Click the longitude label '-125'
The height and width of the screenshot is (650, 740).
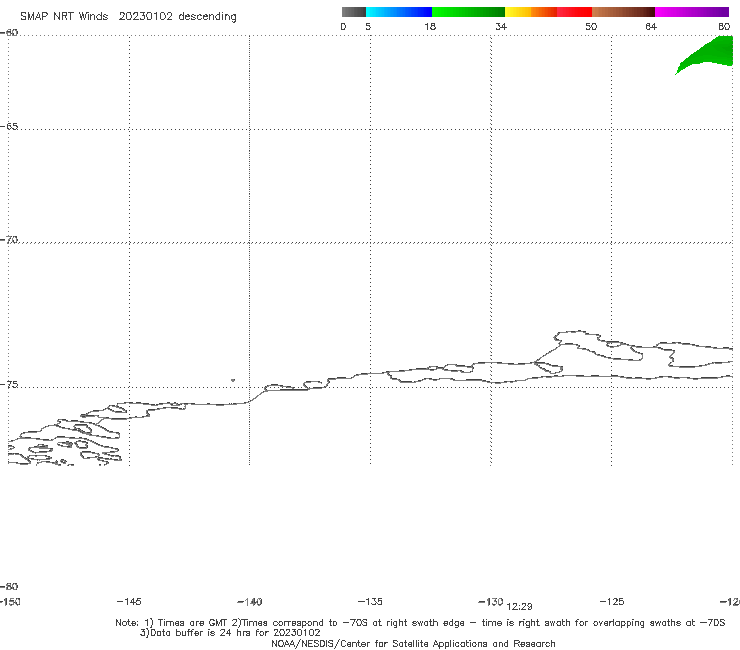point(612,601)
